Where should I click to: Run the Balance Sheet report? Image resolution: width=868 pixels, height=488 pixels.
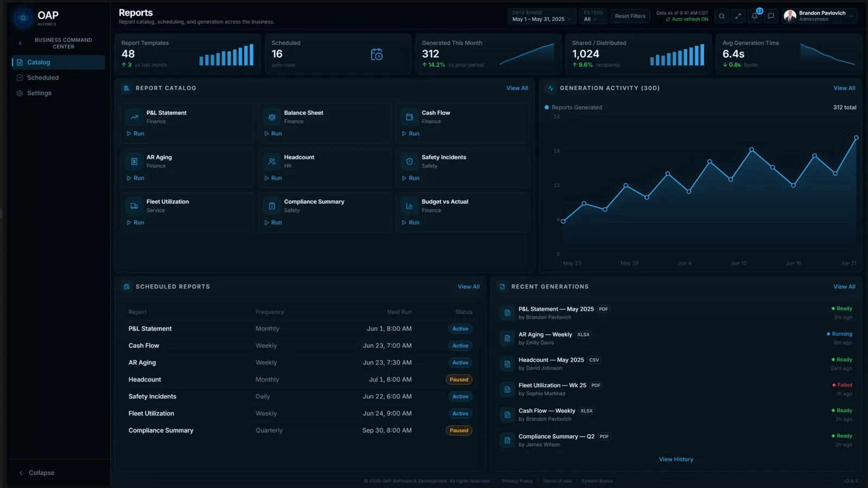point(273,134)
